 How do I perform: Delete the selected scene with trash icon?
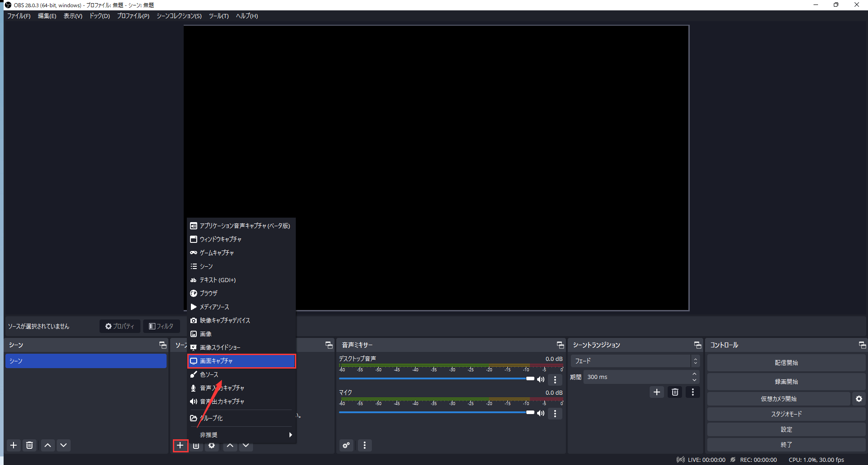(30, 446)
